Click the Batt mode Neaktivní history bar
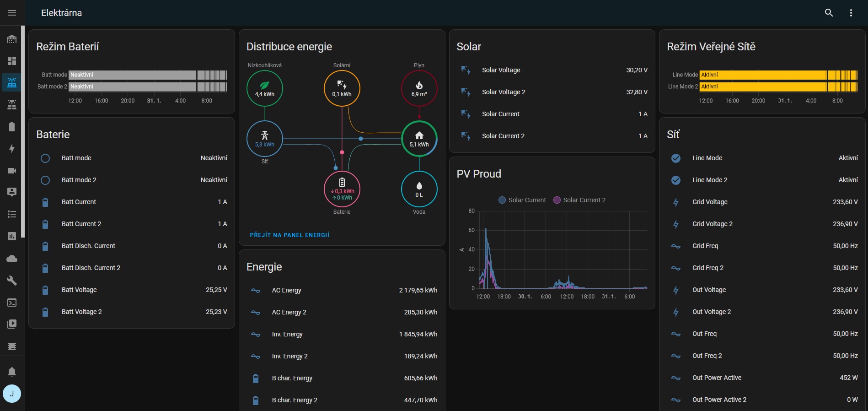Image resolution: width=868 pixels, height=411 pixels. pos(148,75)
